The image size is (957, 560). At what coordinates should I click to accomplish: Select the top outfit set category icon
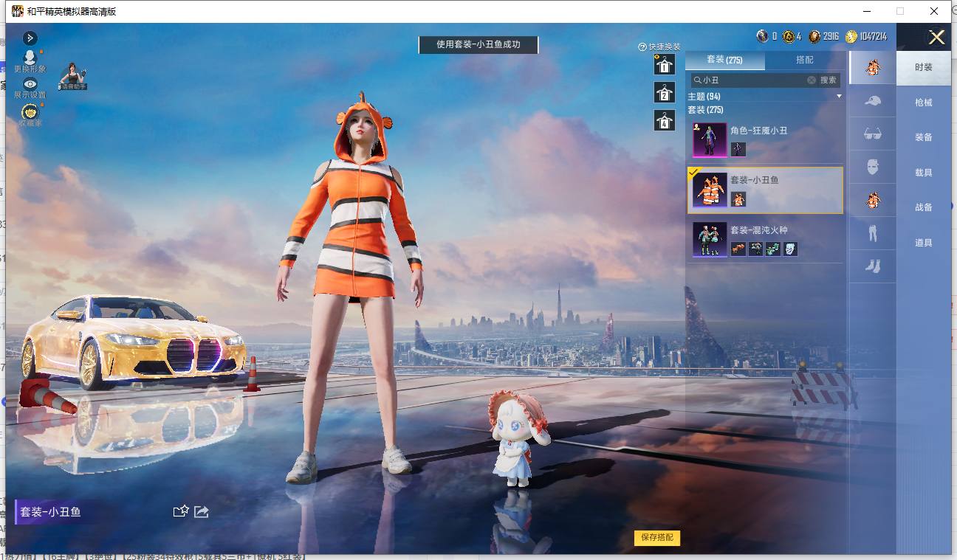[x=873, y=67]
